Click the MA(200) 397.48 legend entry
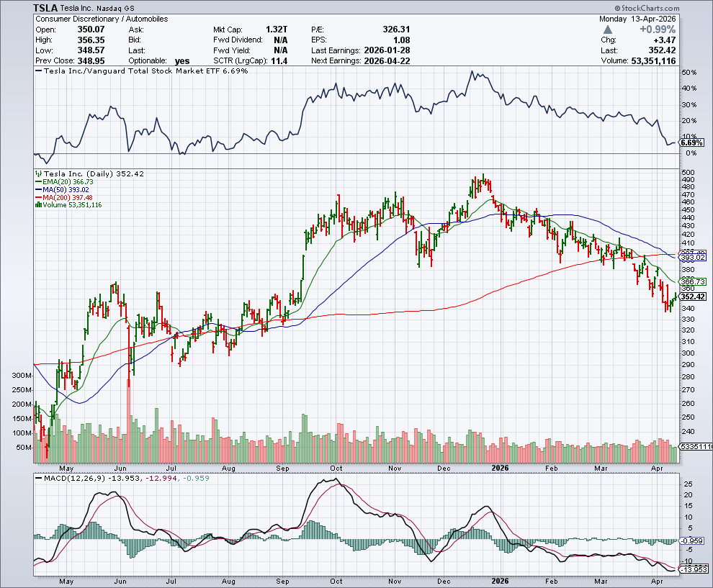Screen dimensions: 713x588 click(64, 197)
